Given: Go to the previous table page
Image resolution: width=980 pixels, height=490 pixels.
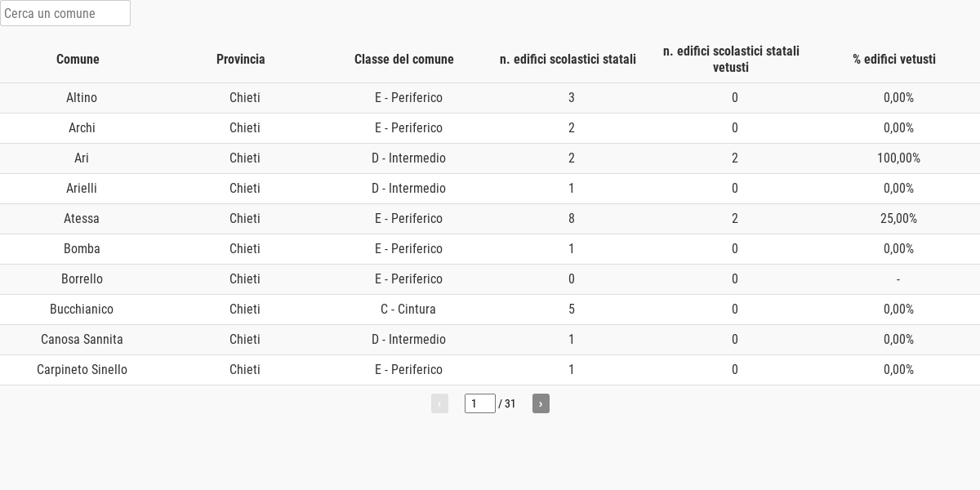Looking at the screenshot, I should click(x=439, y=403).
